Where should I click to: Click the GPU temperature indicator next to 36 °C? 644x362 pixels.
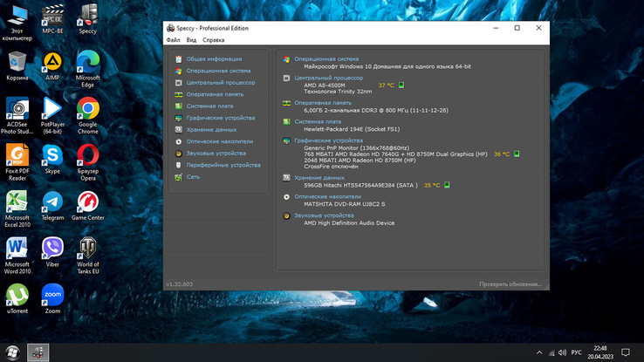pyautogui.click(x=517, y=154)
